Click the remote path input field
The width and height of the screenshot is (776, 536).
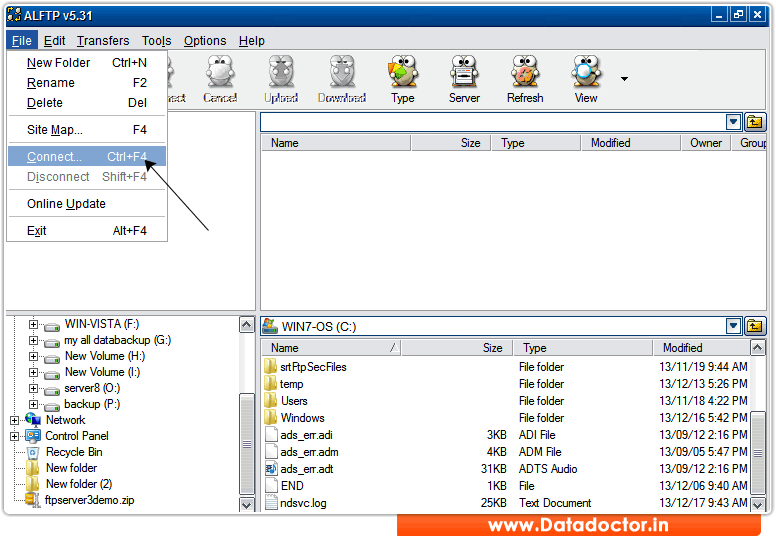tap(493, 122)
